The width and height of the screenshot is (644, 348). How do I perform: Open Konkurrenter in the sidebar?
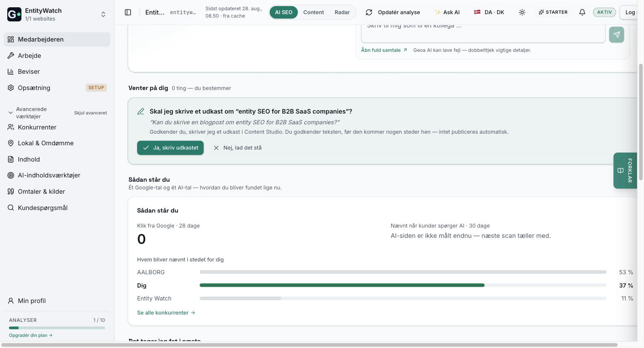point(57,127)
